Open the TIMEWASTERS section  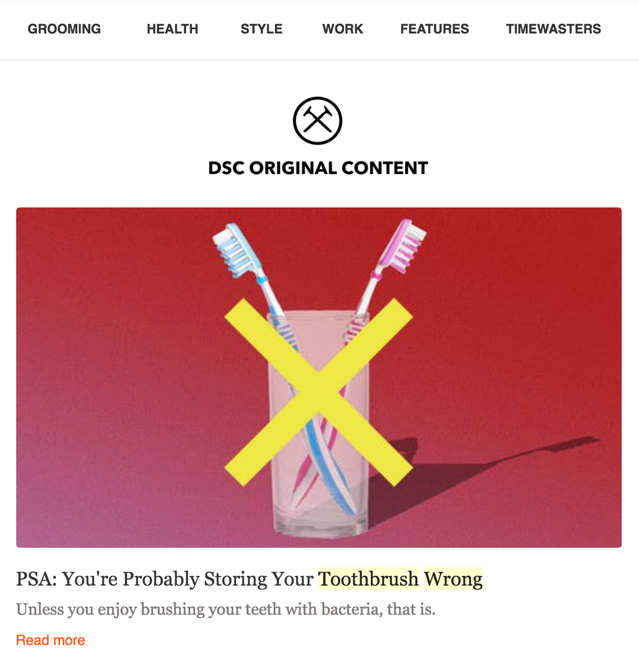554,29
